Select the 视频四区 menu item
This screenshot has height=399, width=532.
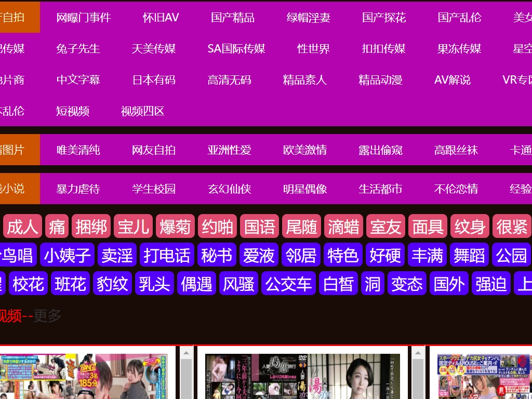[142, 111]
